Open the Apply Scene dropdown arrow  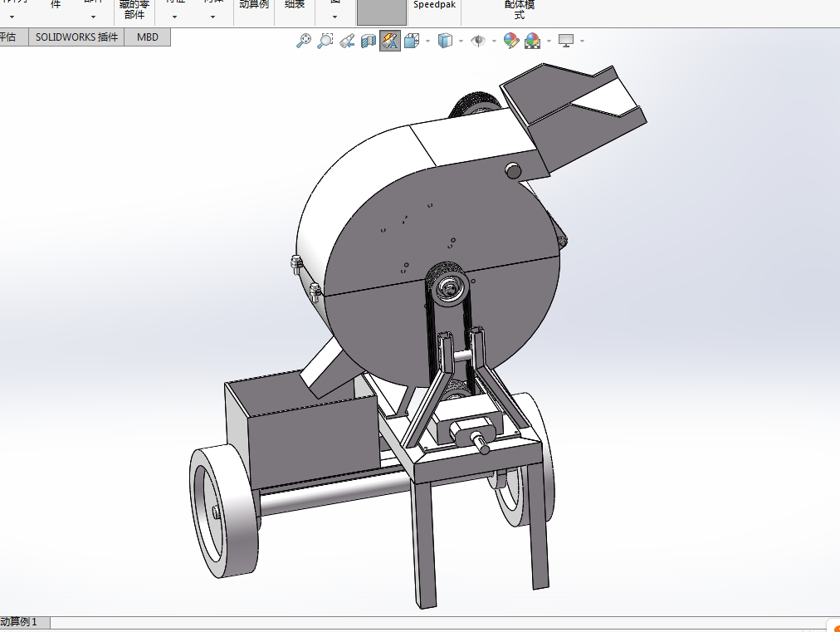[x=549, y=42]
